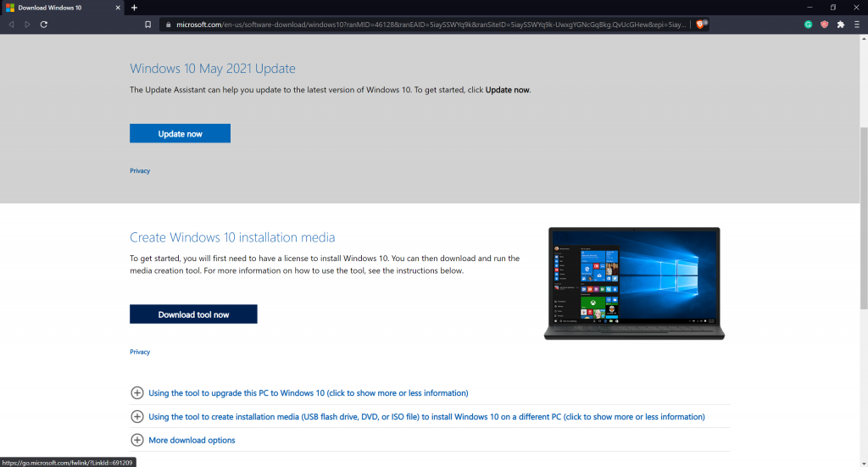
Task: Expand 'Using the tool to create installation media'
Action: 426,417
